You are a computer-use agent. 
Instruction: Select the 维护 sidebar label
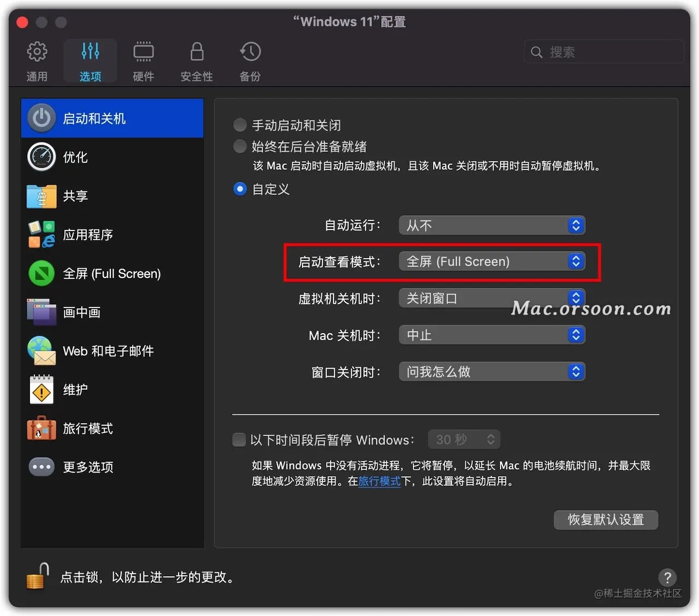click(75, 390)
